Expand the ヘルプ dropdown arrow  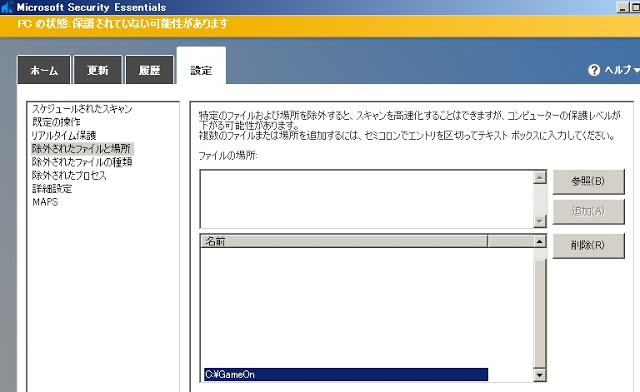click(636, 71)
